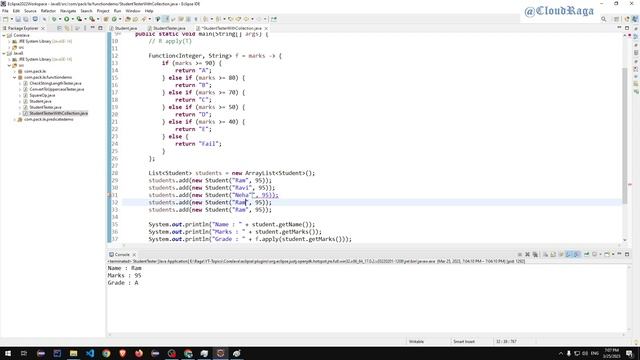The height and width of the screenshot is (360, 640).
Task: Close the Package Explorer view
Action: [x=43, y=28]
